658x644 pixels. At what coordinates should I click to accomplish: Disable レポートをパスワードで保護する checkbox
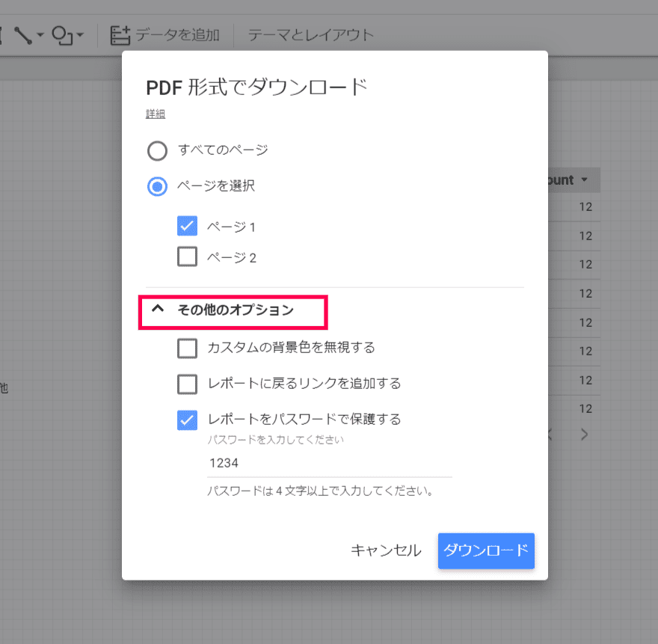click(187, 420)
